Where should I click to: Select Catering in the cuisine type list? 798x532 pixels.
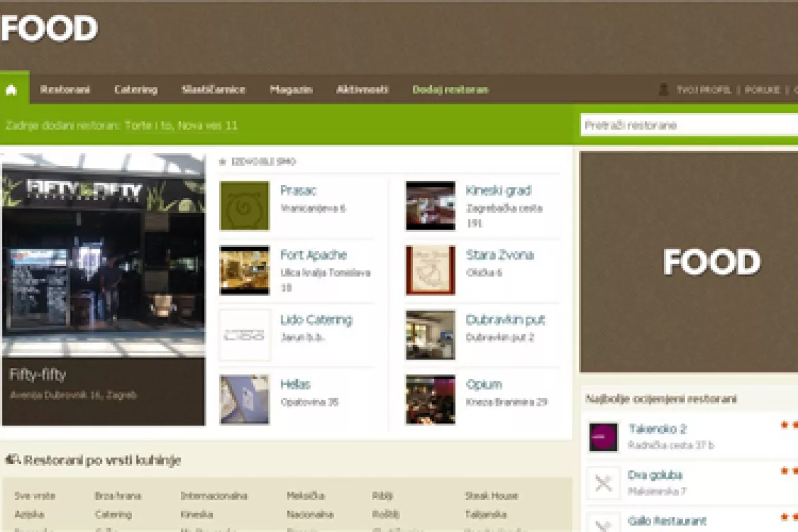pos(113,515)
